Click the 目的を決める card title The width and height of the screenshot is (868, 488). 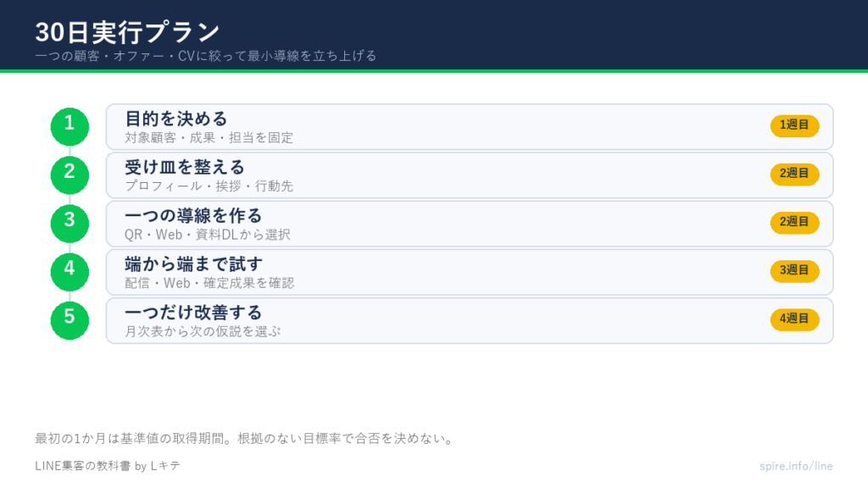point(176,119)
